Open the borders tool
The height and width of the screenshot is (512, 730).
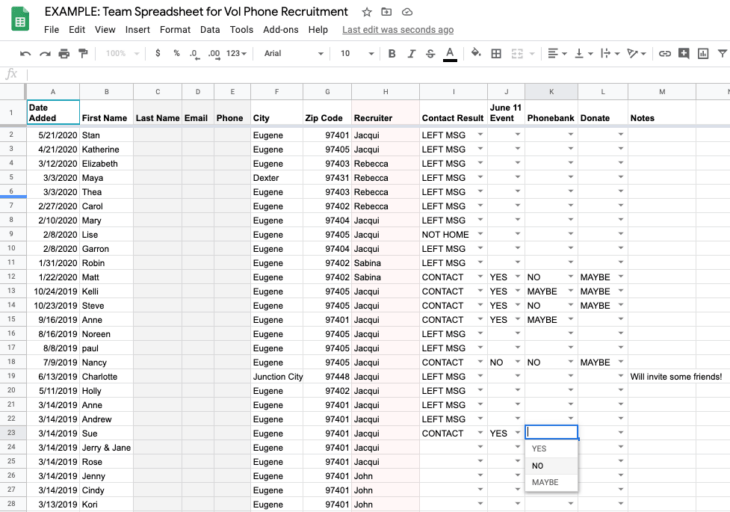tap(496, 54)
